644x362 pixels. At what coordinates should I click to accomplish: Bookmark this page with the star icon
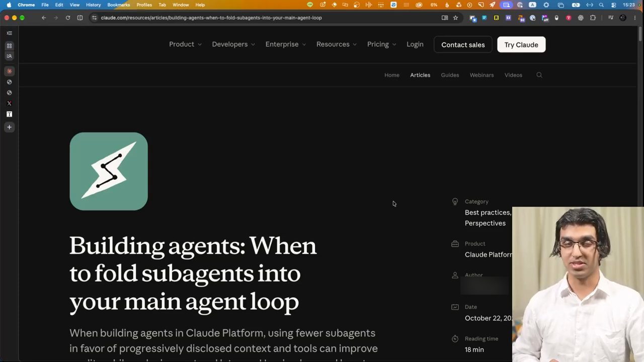point(455,18)
